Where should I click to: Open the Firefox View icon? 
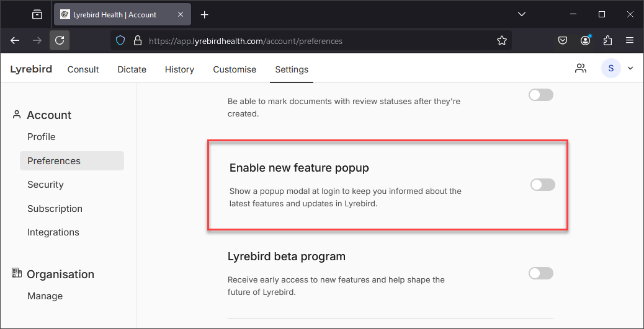point(37,14)
